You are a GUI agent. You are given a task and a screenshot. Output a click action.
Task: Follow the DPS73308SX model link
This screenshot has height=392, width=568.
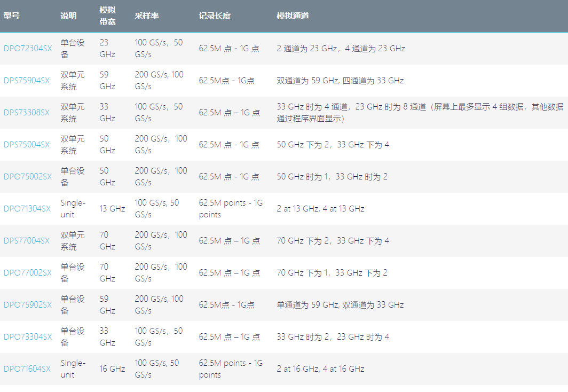point(27,113)
